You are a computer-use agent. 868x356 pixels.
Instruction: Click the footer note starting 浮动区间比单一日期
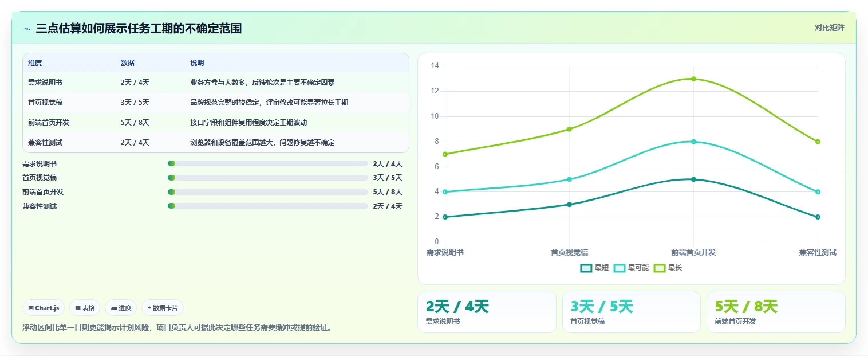[x=177, y=328]
